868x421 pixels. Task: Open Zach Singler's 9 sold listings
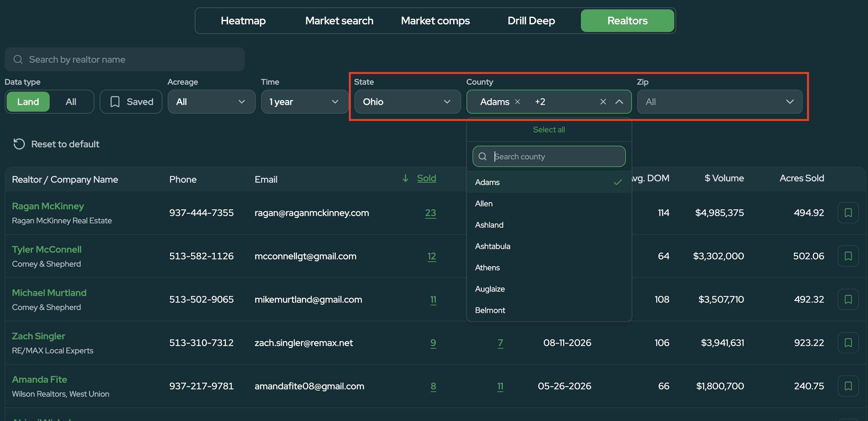pyautogui.click(x=433, y=343)
